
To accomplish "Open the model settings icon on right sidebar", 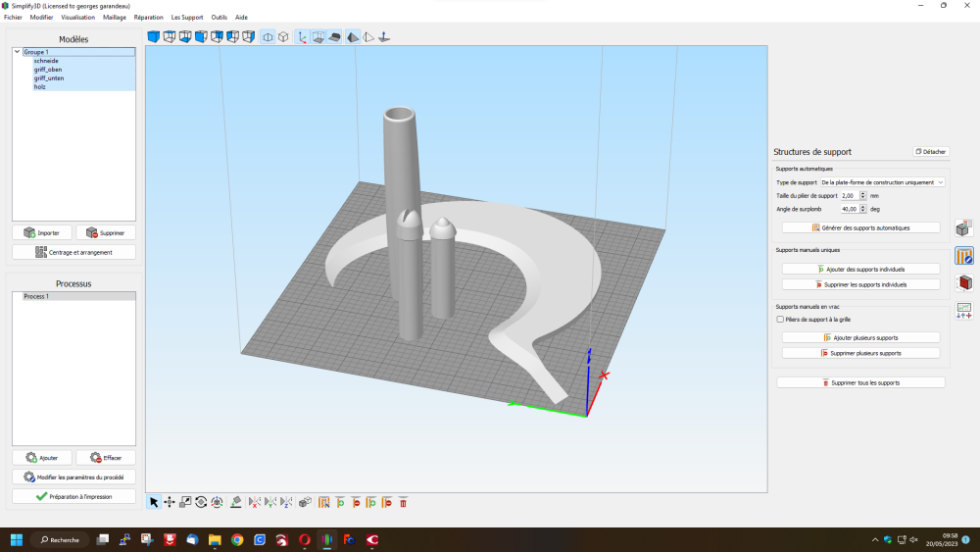I will tap(963, 228).
